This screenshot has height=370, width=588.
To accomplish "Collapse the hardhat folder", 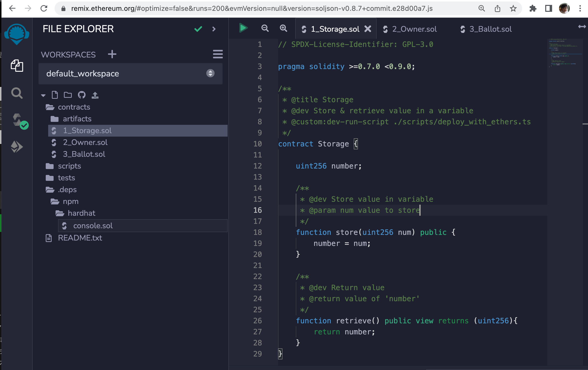I will (75, 213).
